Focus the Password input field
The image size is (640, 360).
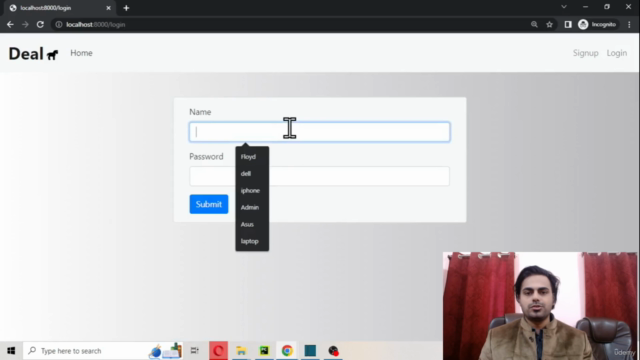tap(320, 176)
